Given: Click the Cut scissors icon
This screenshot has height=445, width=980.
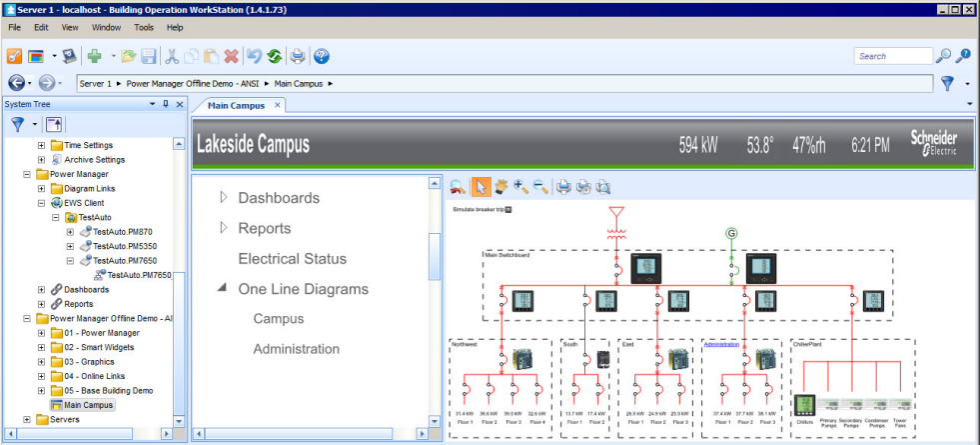Looking at the screenshot, I should [172, 56].
